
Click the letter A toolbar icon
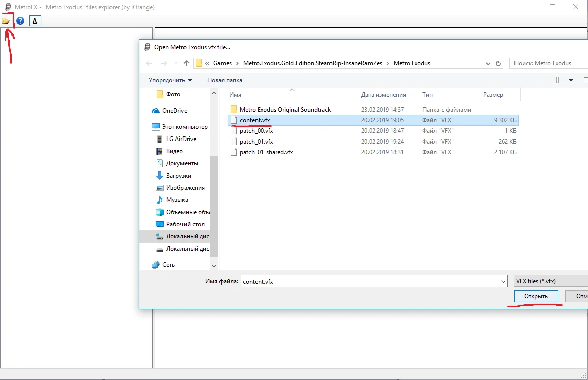pyautogui.click(x=35, y=21)
